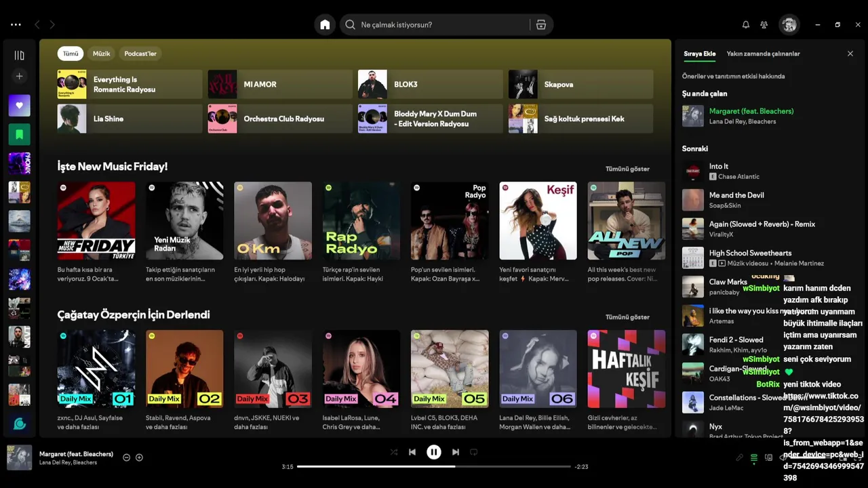The height and width of the screenshot is (488, 868).
Task: Switch to Sıraya Ekle tab
Action: [x=699, y=54]
